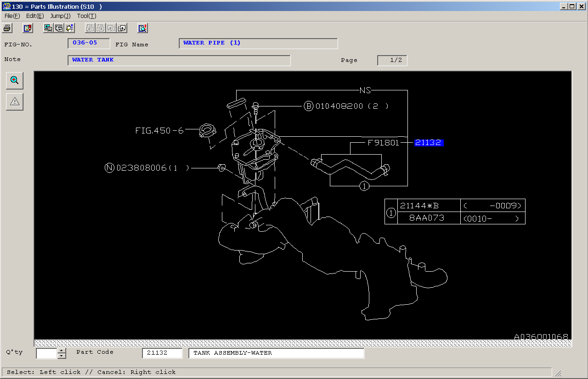Go to the next illustration page icon

coord(122,28)
